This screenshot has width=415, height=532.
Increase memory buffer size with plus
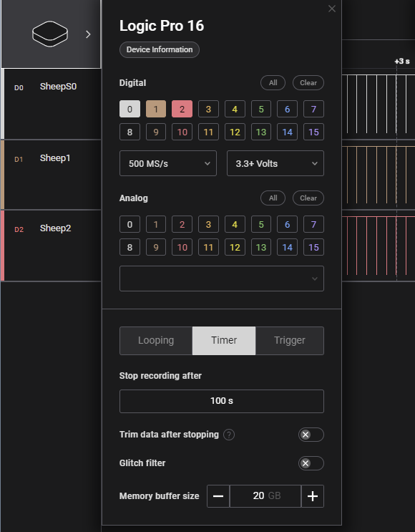click(x=313, y=496)
